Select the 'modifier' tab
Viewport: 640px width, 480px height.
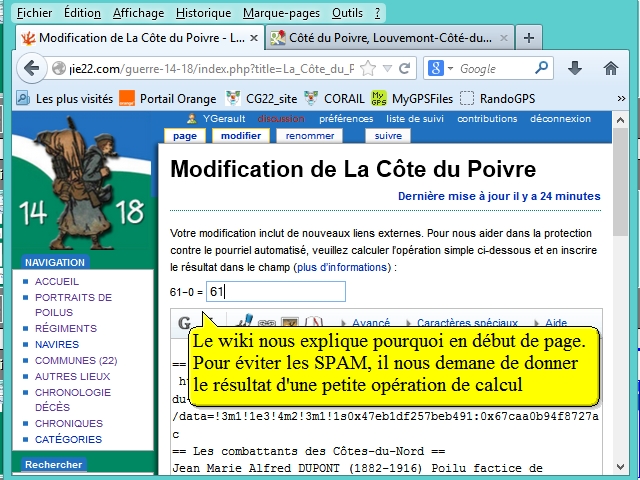pyautogui.click(x=241, y=136)
